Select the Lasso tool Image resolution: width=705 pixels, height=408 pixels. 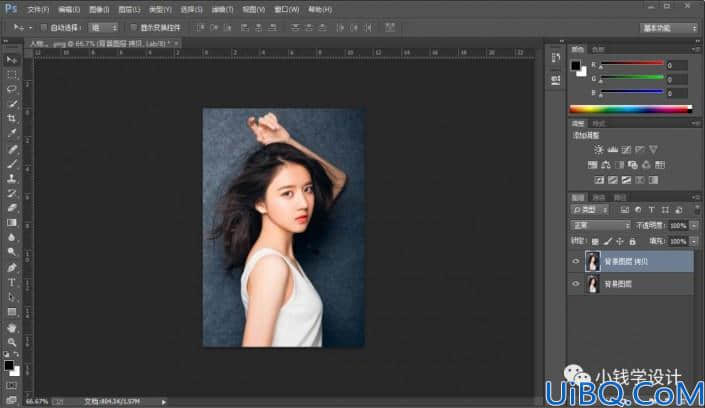point(12,89)
